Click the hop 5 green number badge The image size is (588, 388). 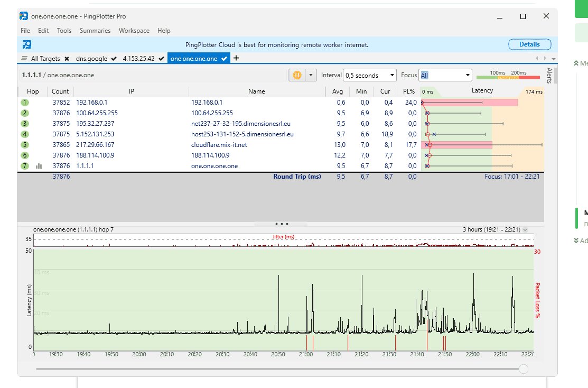point(25,145)
